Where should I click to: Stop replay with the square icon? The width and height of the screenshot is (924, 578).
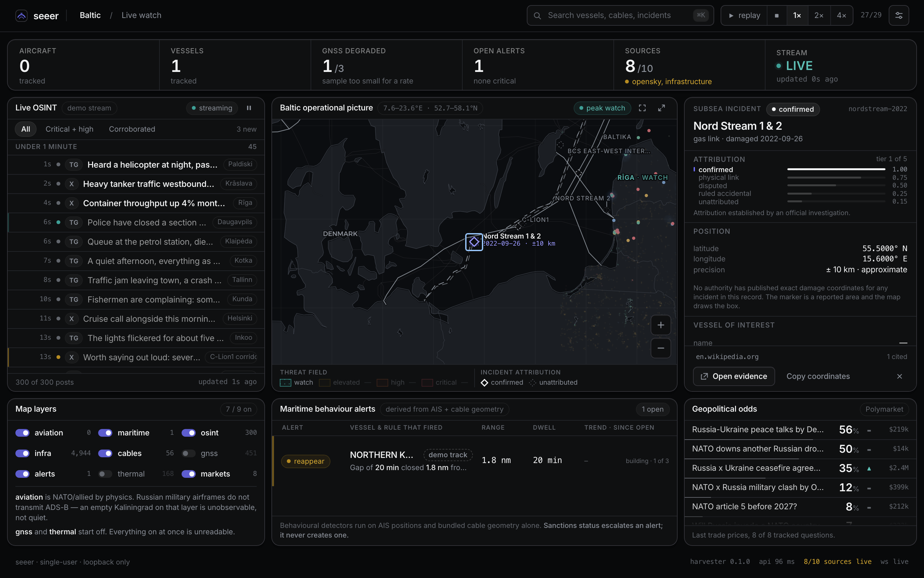tap(776, 16)
